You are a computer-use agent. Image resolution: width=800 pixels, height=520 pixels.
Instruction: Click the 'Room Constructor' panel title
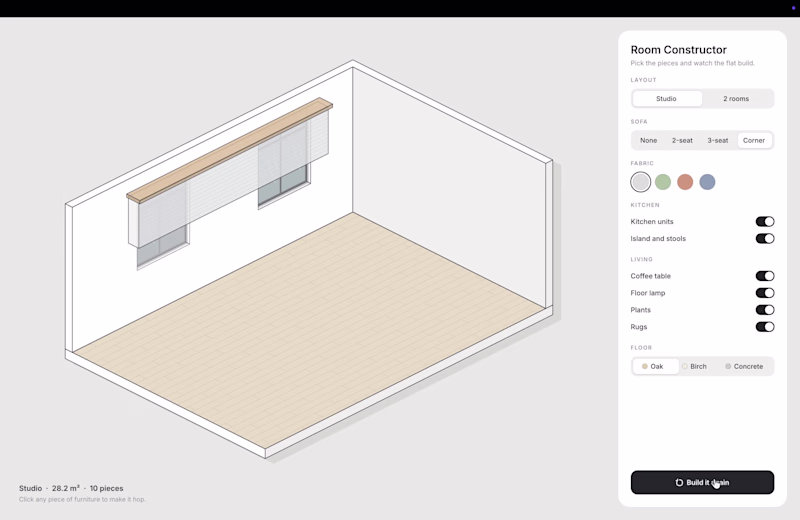679,49
